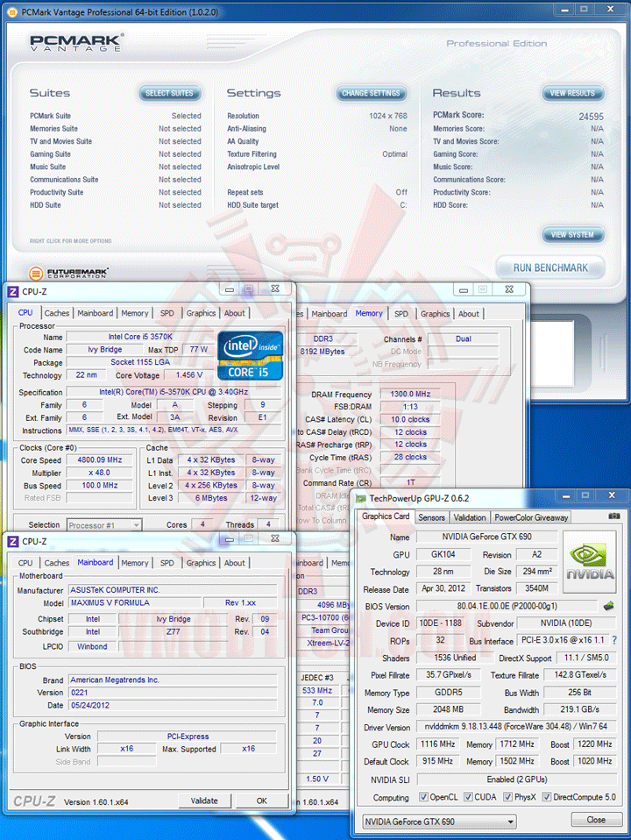Screen dimensions: 631x840
Task: Click the BIOS Date 05/24/2012 field
Action: 173,706
